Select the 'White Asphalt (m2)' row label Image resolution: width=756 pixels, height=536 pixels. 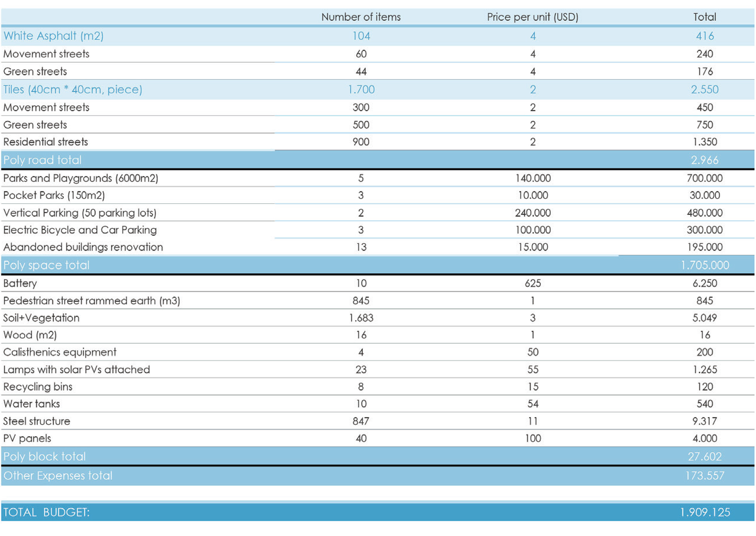53,36
